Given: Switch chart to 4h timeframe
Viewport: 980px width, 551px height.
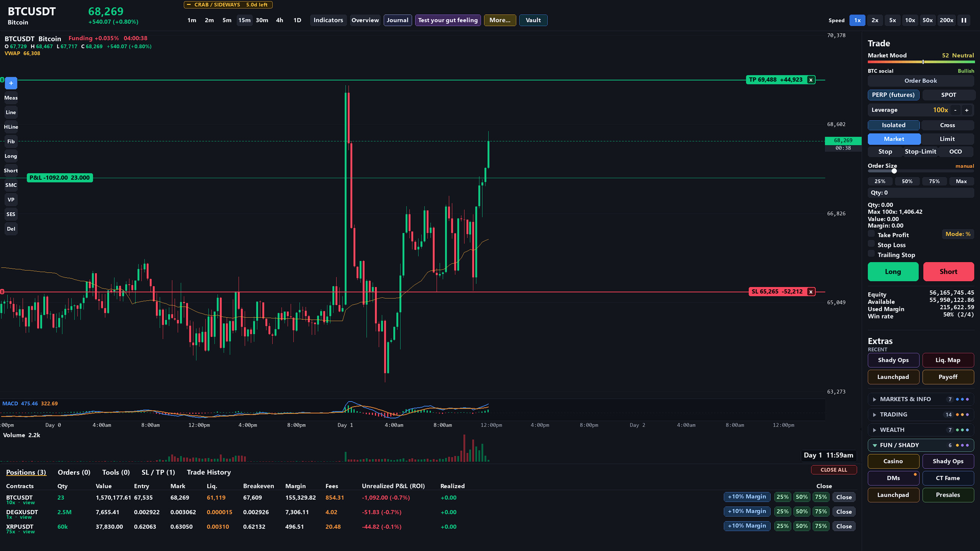Looking at the screenshot, I should (279, 20).
